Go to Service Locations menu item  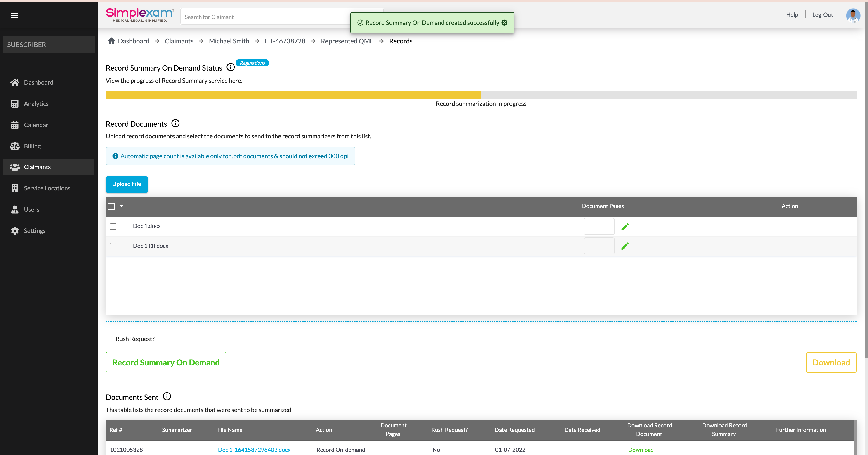click(47, 188)
